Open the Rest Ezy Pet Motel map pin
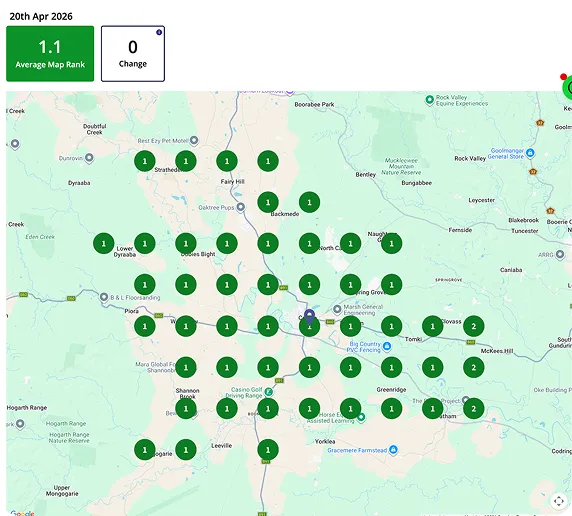This screenshot has width=572, height=516. (x=194, y=140)
